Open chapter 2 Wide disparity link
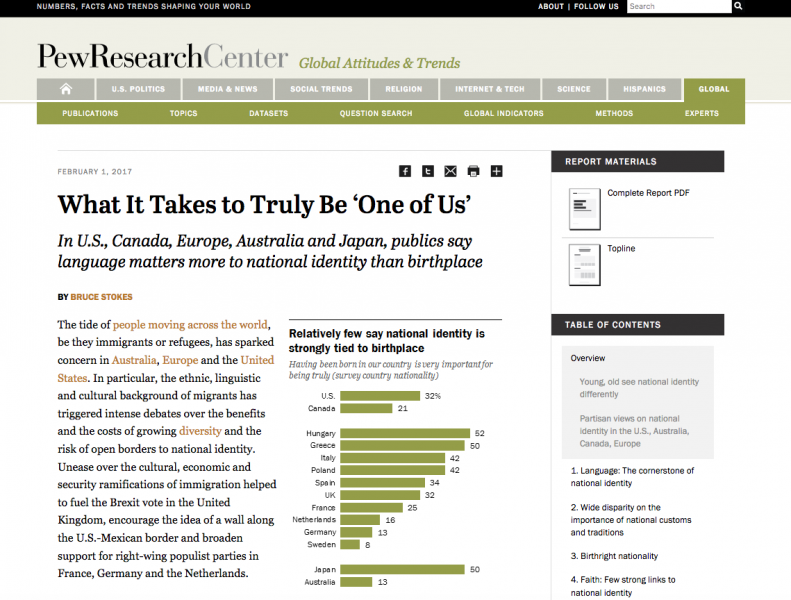 tap(631, 520)
